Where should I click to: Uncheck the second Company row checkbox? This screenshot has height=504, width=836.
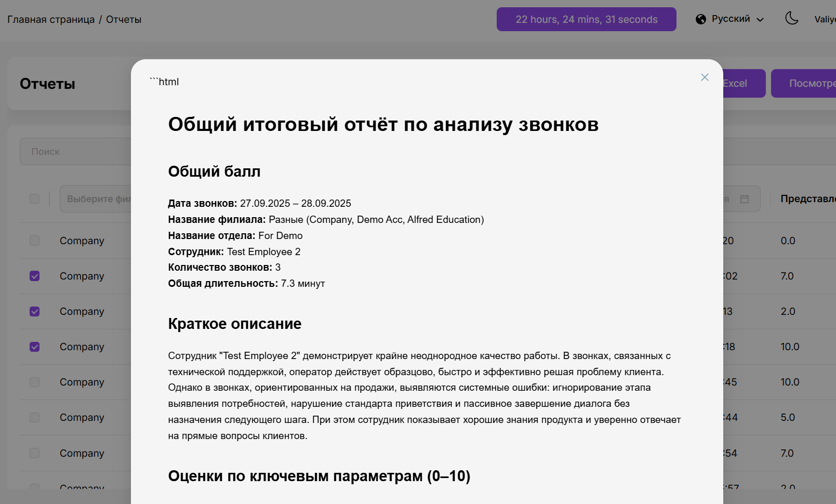coord(35,276)
